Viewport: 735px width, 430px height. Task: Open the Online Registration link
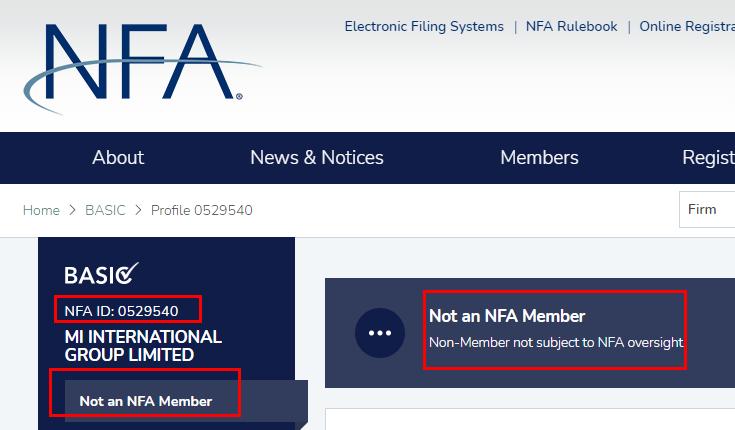[686, 26]
